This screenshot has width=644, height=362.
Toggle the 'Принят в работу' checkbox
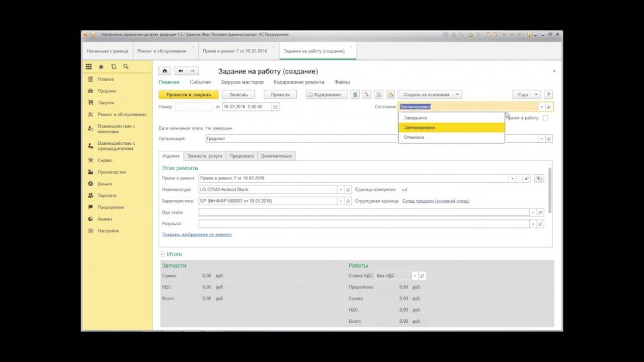pos(545,118)
